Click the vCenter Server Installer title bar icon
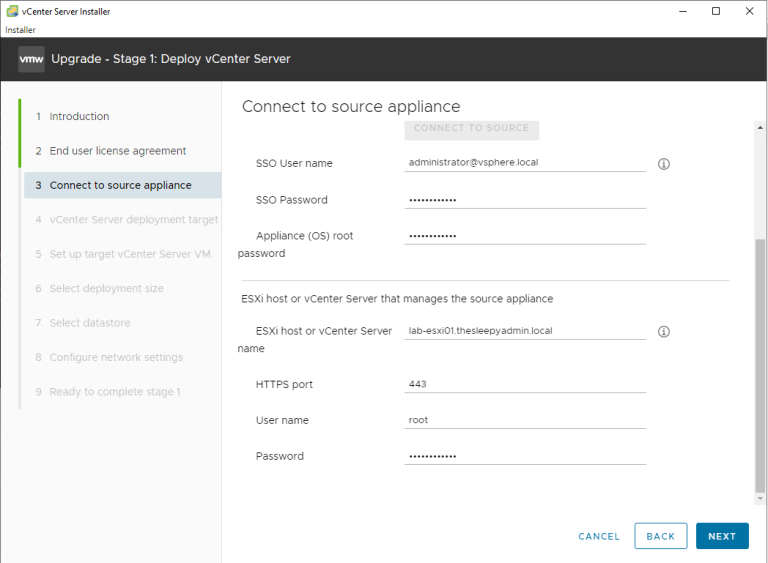The image size is (768, 563). [x=12, y=11]
